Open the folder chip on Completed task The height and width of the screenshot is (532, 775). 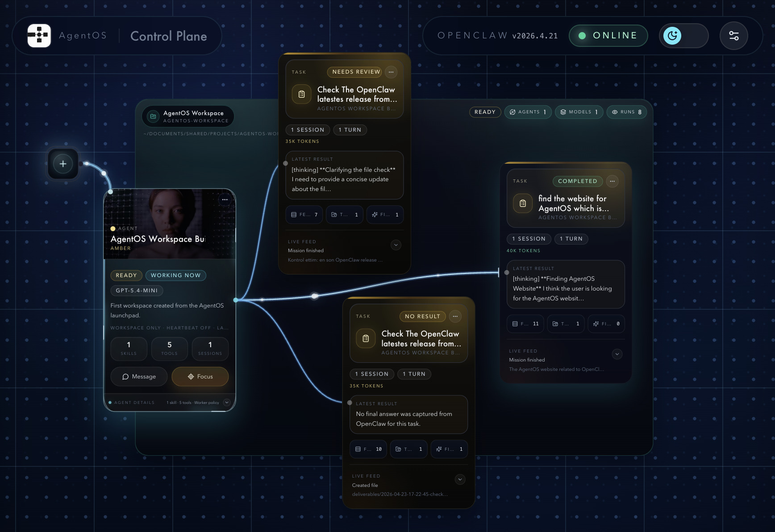[566, 324]
